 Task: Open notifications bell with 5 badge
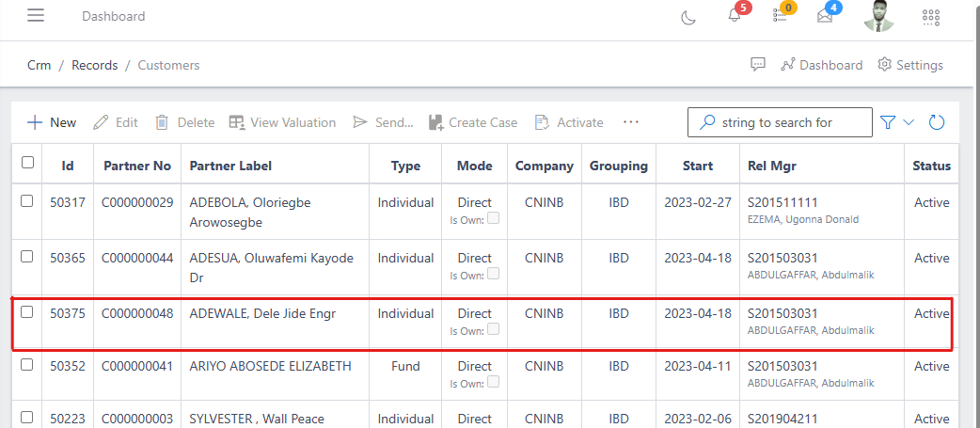[x=735, y=16]
